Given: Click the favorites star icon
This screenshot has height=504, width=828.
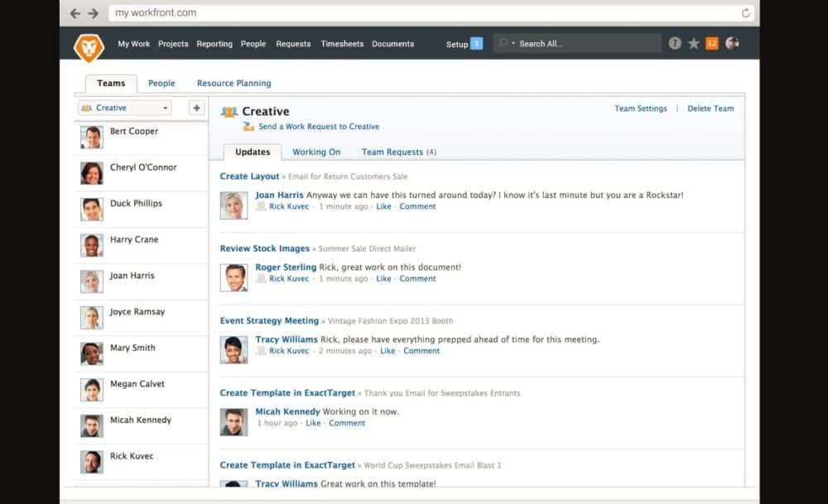Looking at the screenshot, I should 694,44.
